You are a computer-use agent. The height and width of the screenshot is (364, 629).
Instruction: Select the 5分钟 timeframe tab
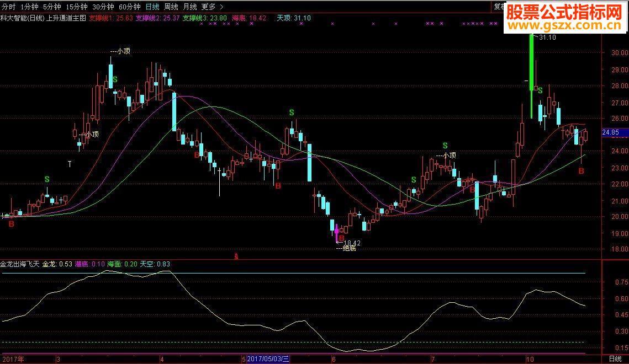52,7
